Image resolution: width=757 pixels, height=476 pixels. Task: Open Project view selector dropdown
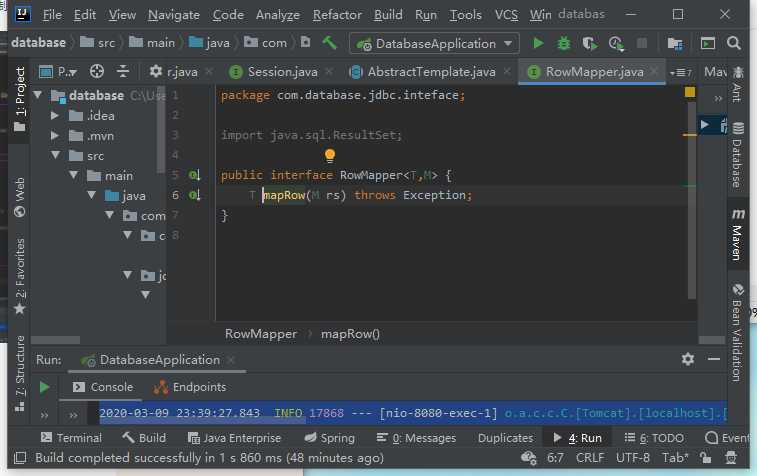coord(68,72)
